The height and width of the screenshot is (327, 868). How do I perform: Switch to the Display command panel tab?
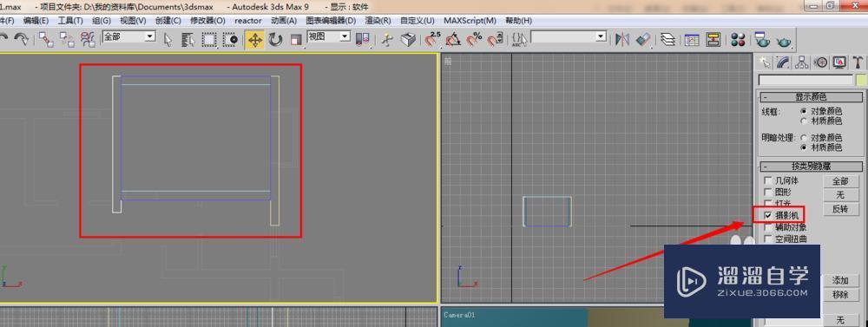[x=839, y=62]
